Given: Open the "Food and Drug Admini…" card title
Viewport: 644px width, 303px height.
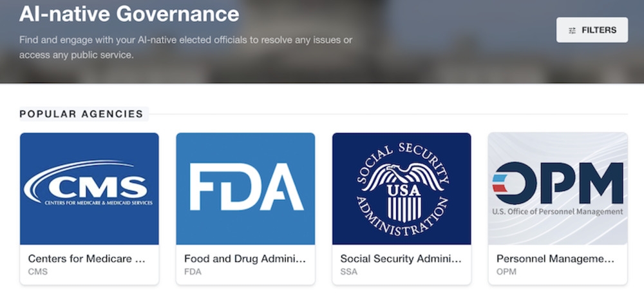Looking at the screenshot, I should [x=245, y=259].
